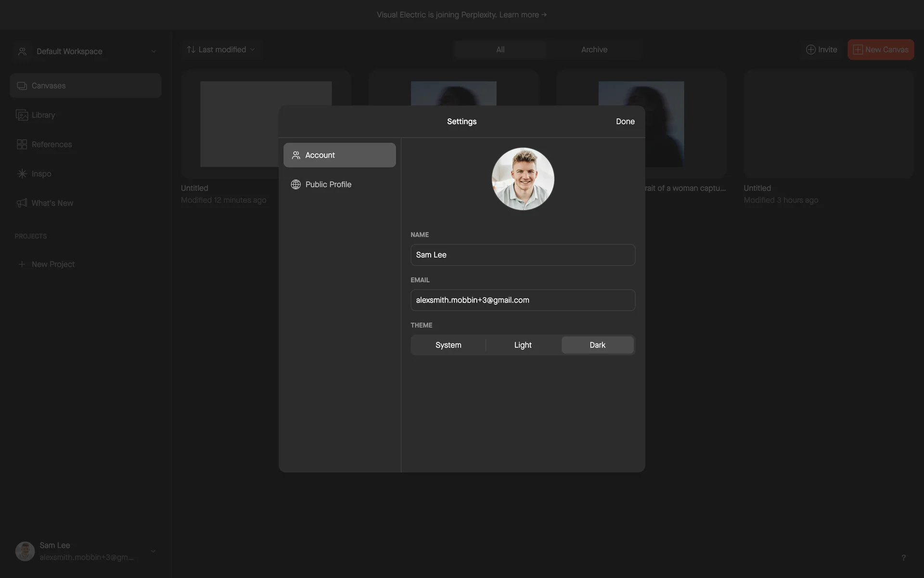
Task: Click into the Name input field
Action: tap(523, 255)
